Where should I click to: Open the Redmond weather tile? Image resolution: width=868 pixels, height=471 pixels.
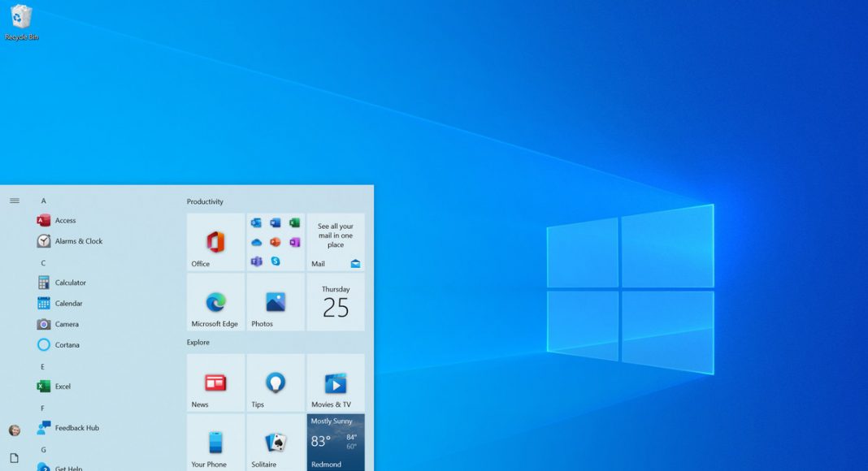point(336,443)
